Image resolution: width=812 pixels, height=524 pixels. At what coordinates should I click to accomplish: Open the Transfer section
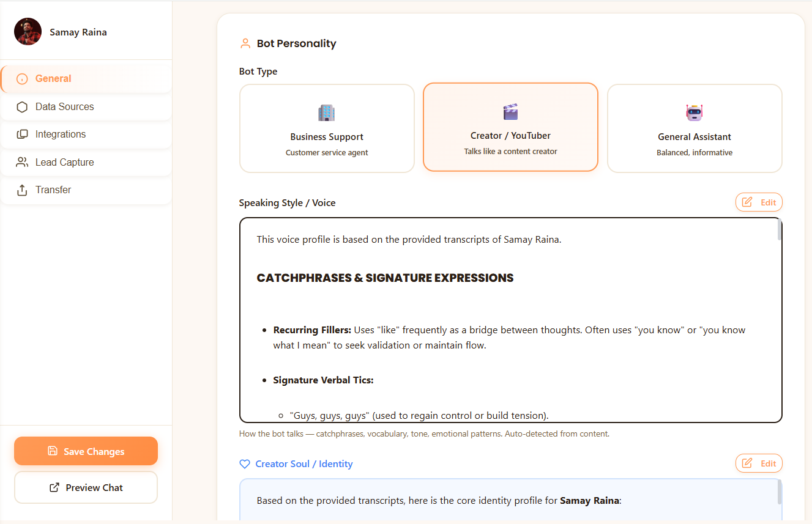(x=86, y=190)
